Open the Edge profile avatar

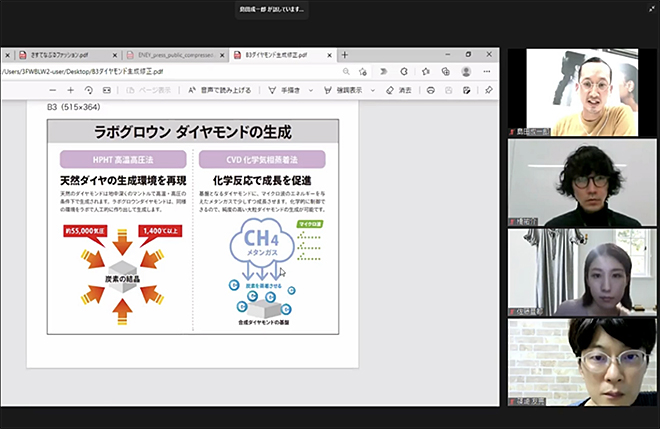pyautogui.click(x=467, y=72)
